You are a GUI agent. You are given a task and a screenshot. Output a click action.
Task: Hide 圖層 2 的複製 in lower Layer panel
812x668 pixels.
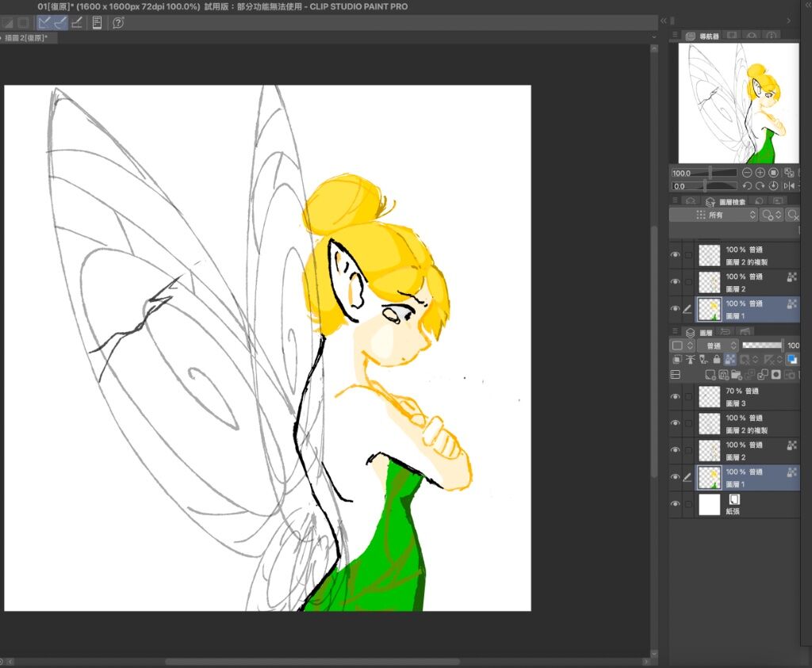[x=676, y=423]
